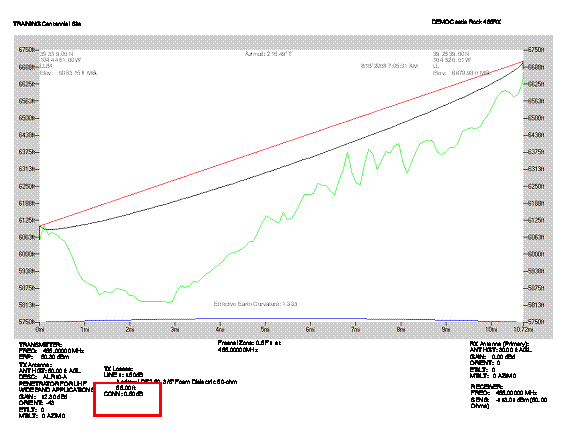Select the DEMO Castle Rock title text

coord(467,22)
